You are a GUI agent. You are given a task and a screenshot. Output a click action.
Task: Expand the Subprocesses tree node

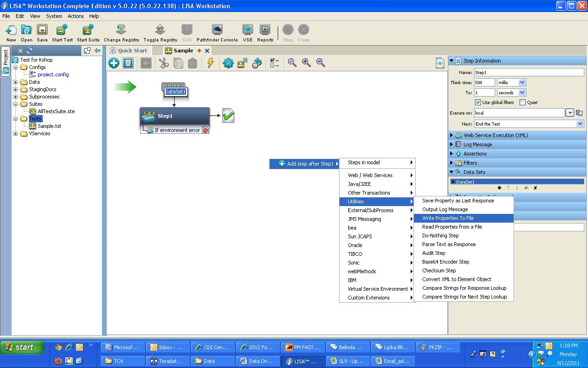point(15,97)
